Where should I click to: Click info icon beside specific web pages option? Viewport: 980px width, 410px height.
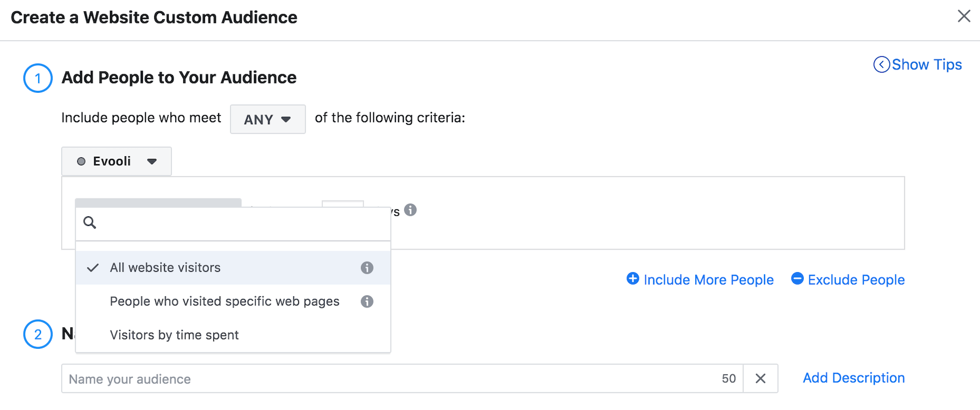(x=367, y=302)
